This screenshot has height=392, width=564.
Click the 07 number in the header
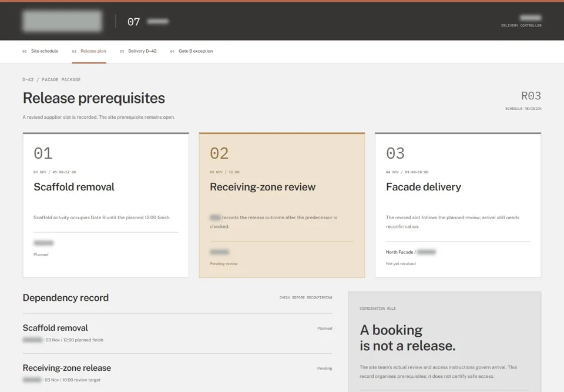pos(133,22)
